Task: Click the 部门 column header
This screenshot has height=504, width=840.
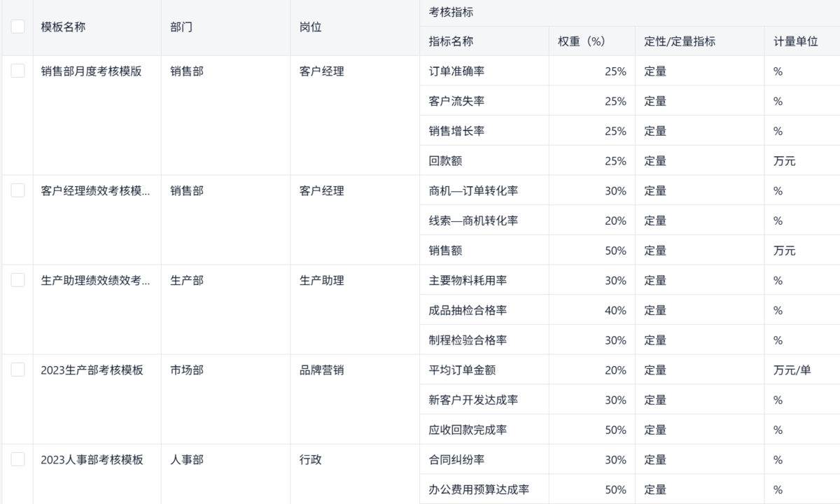Action: pyautogui.click(x=181, y=27)
